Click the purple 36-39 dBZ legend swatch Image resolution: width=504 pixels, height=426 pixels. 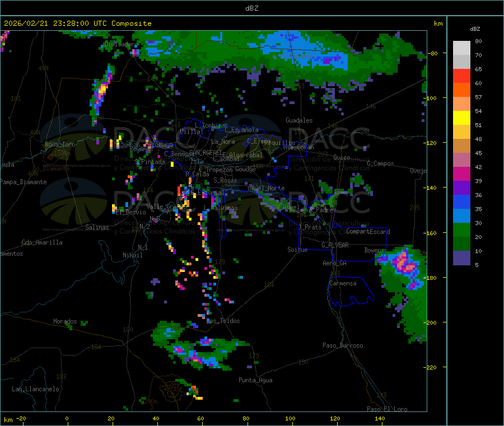coord(461,188)
